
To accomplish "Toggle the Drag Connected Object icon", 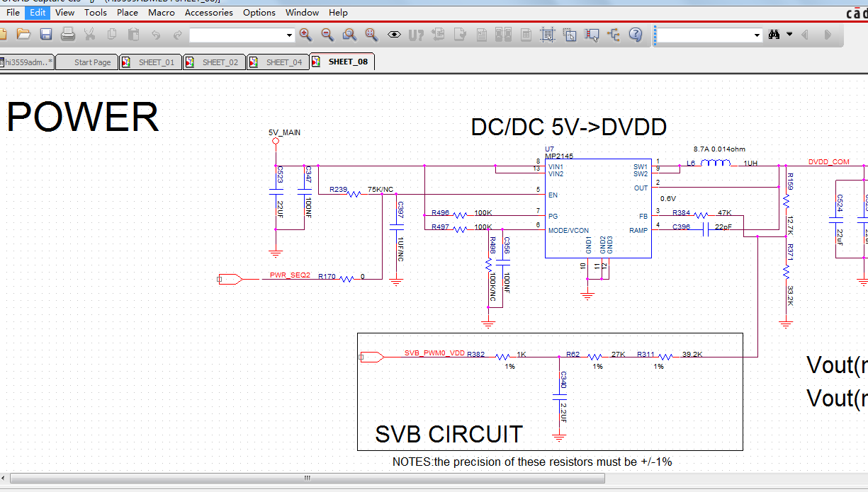I will coord(592,34).
